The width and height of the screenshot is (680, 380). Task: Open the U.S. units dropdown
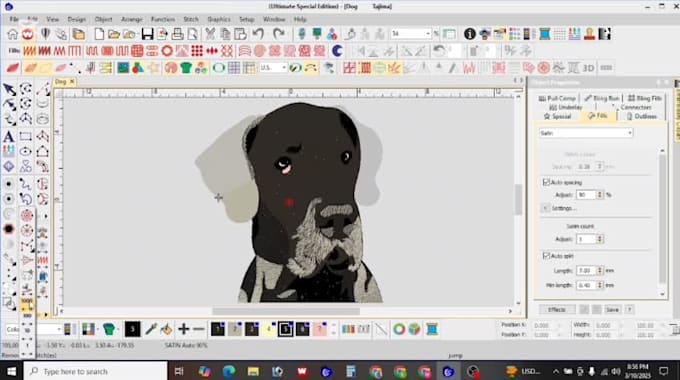pyautogui.click(x=284, y=68)
